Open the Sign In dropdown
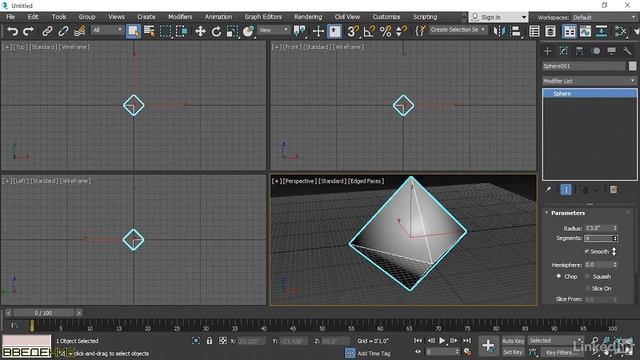This screenshot has height=360, width=640. click(x=498, y=17)
